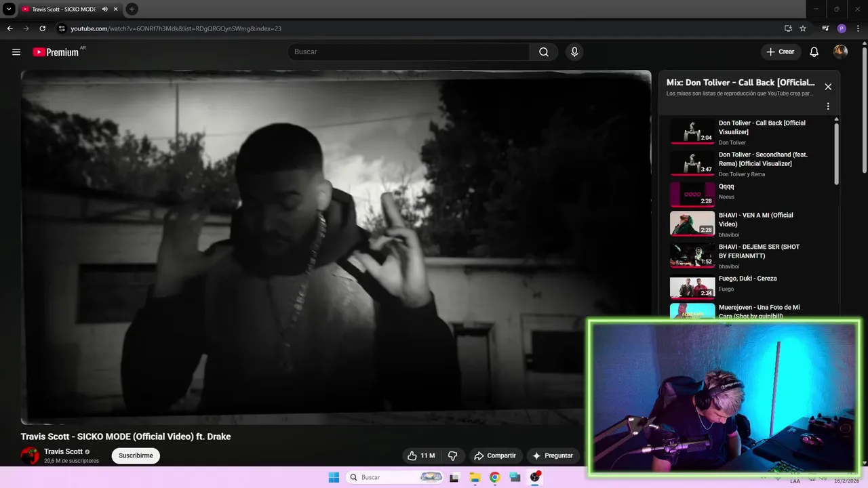
Task: Open the Mix playlist three-dot options
Action: [x=828, y=106]
